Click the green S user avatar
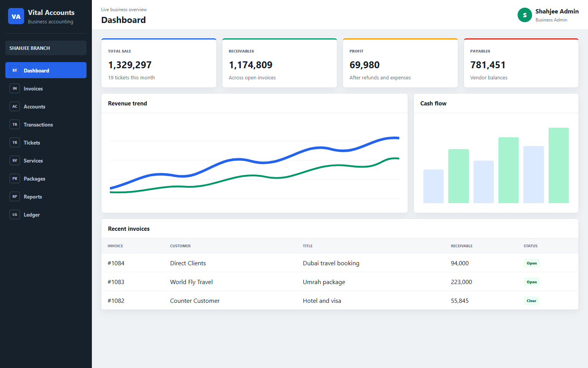 click(x=524, y=15)
